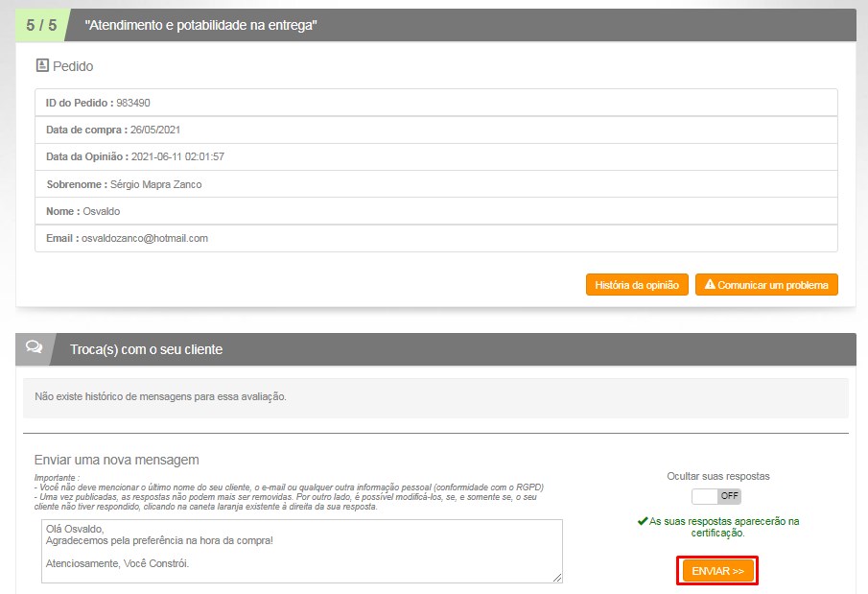
Task: Click the chat bubbles icon beside Troca(s)
Action: [34, 349]
